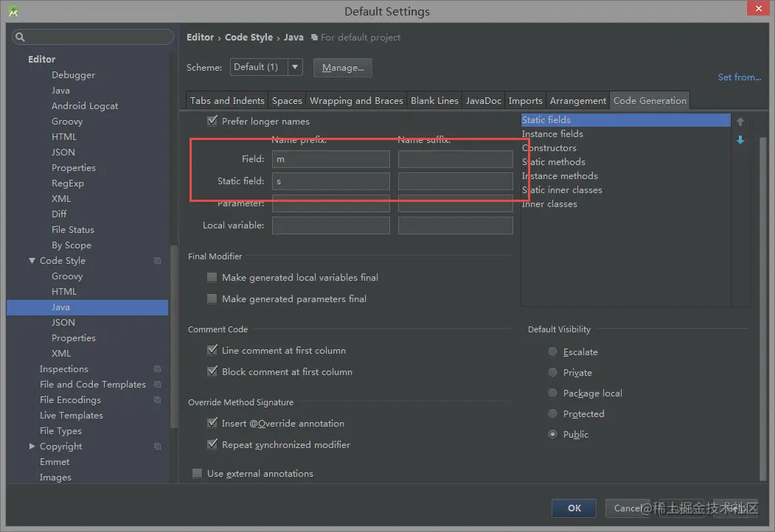Select Protected visibility option

(552, 414)
